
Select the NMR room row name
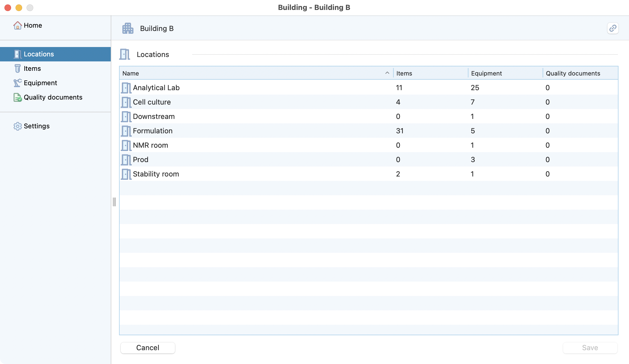point(150,145)
